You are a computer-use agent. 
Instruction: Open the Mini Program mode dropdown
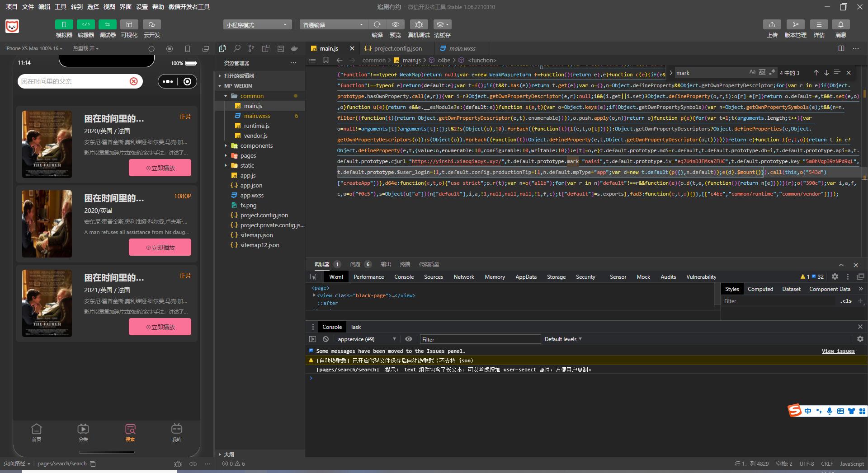coord(257,25)
